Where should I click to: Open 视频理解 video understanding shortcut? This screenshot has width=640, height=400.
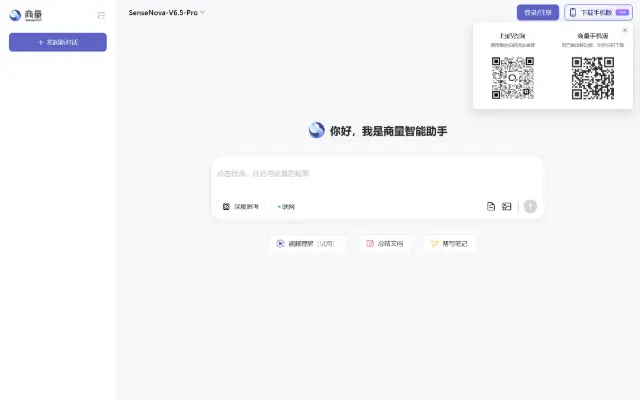pos(308,244)
